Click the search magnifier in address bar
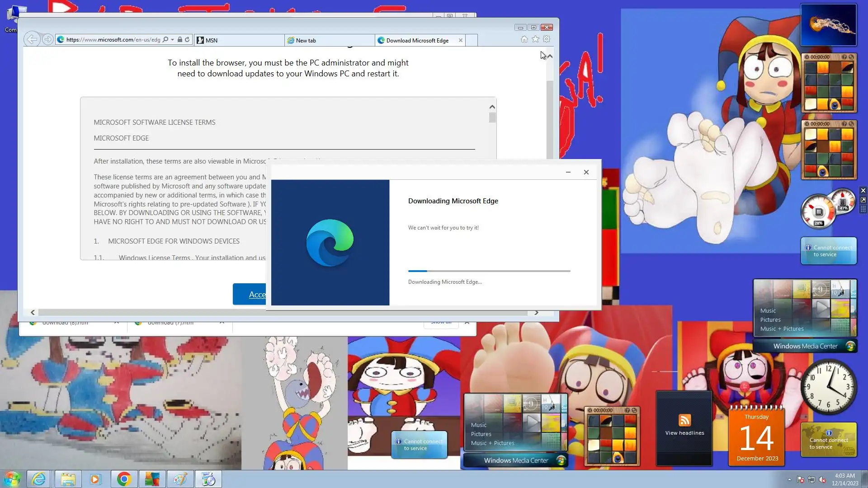 (x=165, y=40)
